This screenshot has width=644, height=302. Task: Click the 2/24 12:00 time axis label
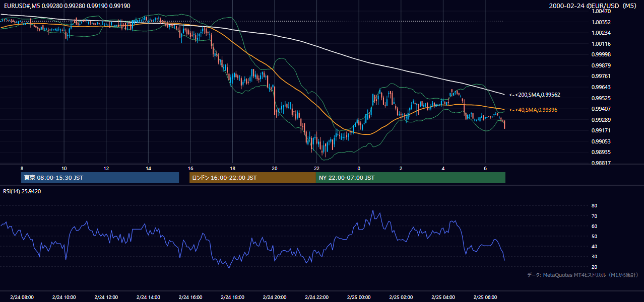106,297
